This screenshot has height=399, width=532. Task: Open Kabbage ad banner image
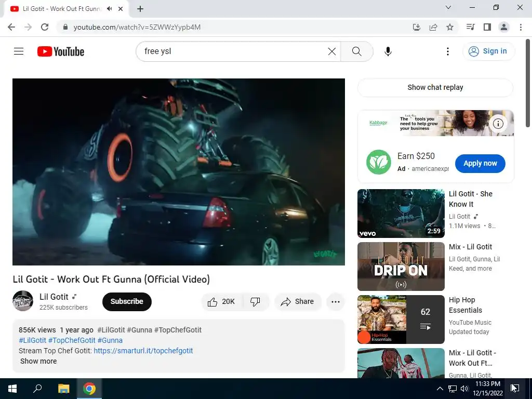pos(436,123)
